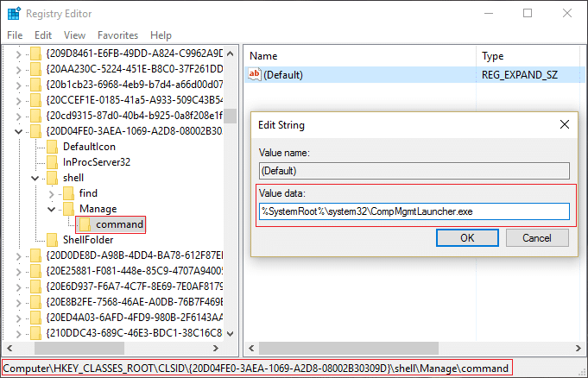The width and height of the screenshot is (588, 378).
Task: Click folder icon of {20CCEF1E-0185-41a5 key
Action: (x=35, y=100)
